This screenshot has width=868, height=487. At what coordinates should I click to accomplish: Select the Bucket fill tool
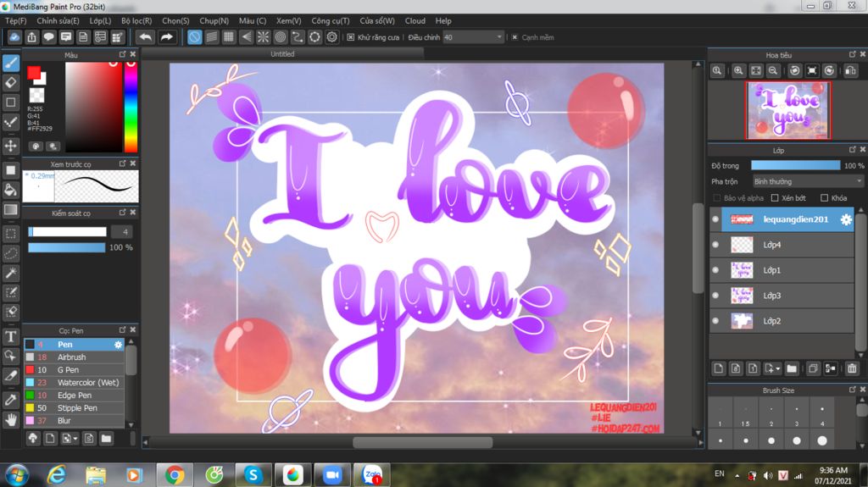[11, 190]
